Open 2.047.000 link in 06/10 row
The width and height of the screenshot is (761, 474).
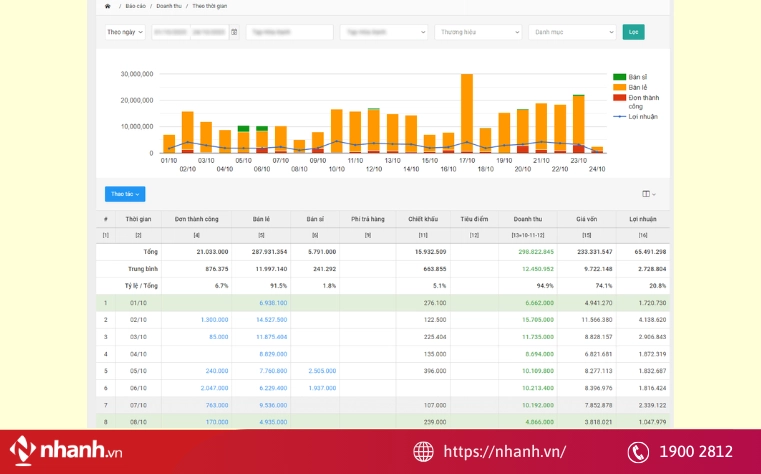click(x=214, y=388)
